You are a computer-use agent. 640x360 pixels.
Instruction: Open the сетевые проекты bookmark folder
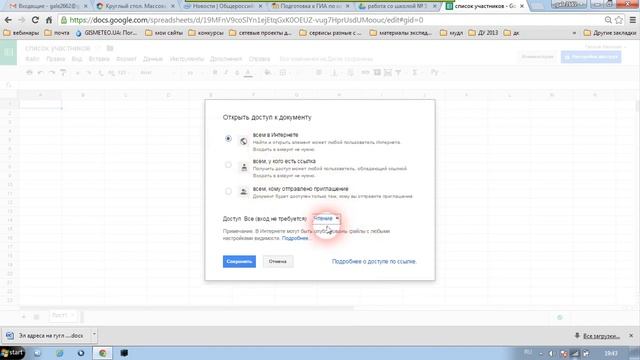tap(260, 33)
